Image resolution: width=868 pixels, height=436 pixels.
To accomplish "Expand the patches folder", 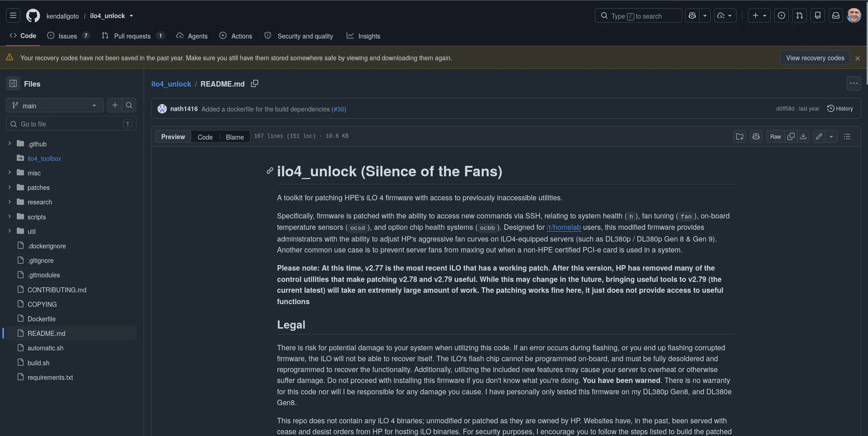I will pyautogui.click(x=10, y=187).
